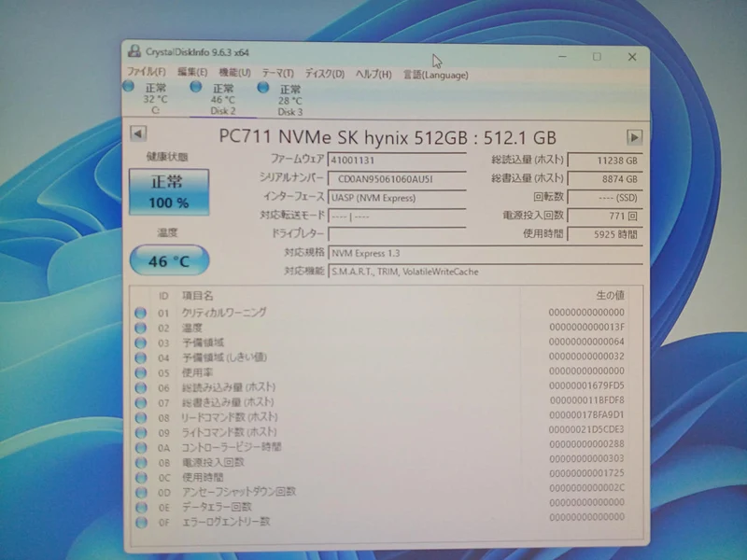Screen dimensions: 747x560
Task: Click the 項目名 column header
Action: (x=197, y=296)
